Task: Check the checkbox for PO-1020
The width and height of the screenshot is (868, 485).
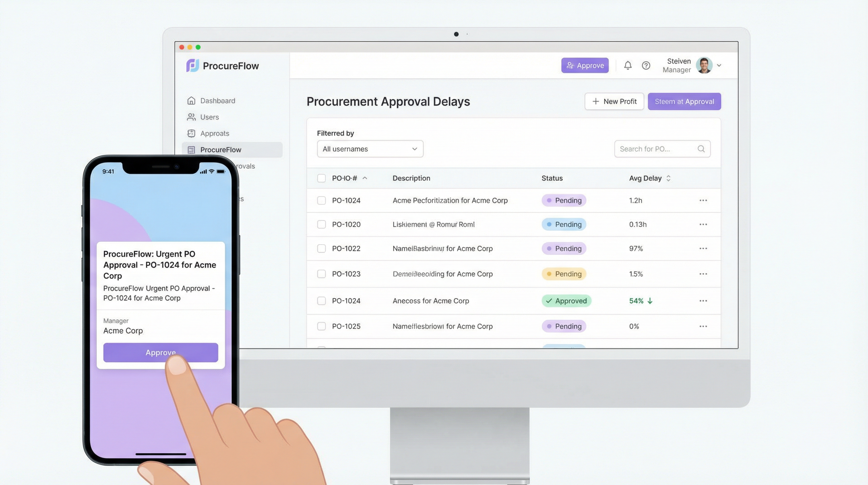Action: click(x=321, y=224)
